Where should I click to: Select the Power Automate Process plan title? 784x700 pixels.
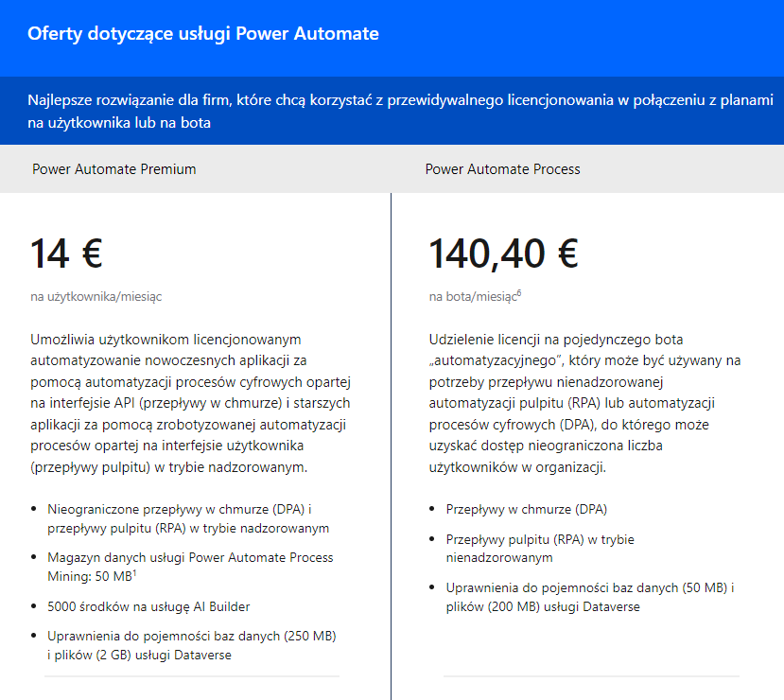502,169
